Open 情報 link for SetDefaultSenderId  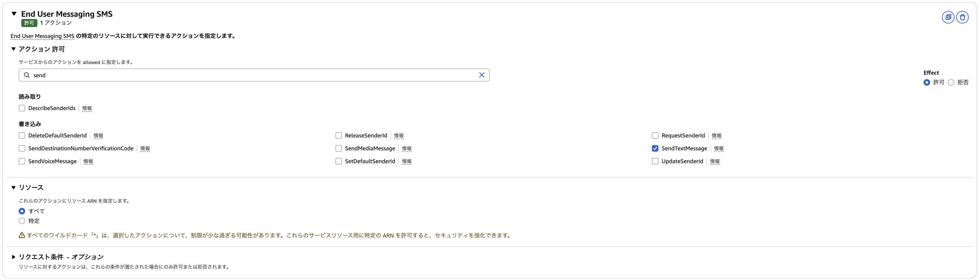point(407,162)
